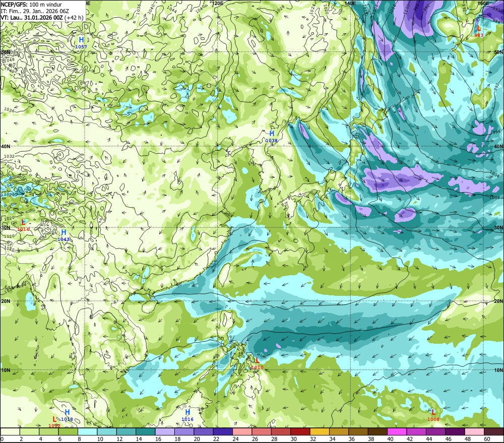Screen dimensions: 504x443
Task: Pick the 32–34 golden yellow legend swatch
Action: point(320,432)
